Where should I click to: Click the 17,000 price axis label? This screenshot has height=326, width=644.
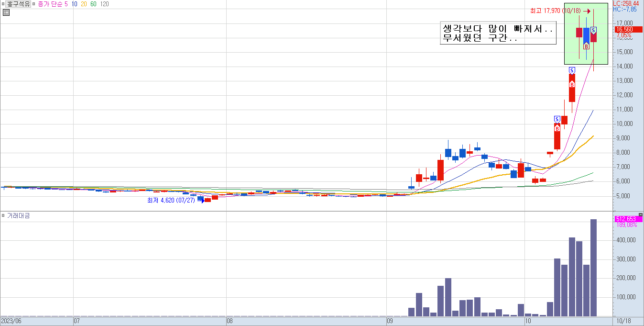[x=624, y=23]
